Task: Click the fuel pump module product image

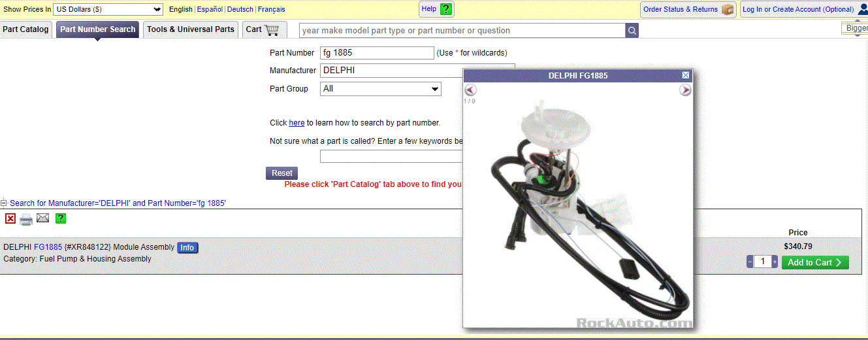Action: click(578, 212)
